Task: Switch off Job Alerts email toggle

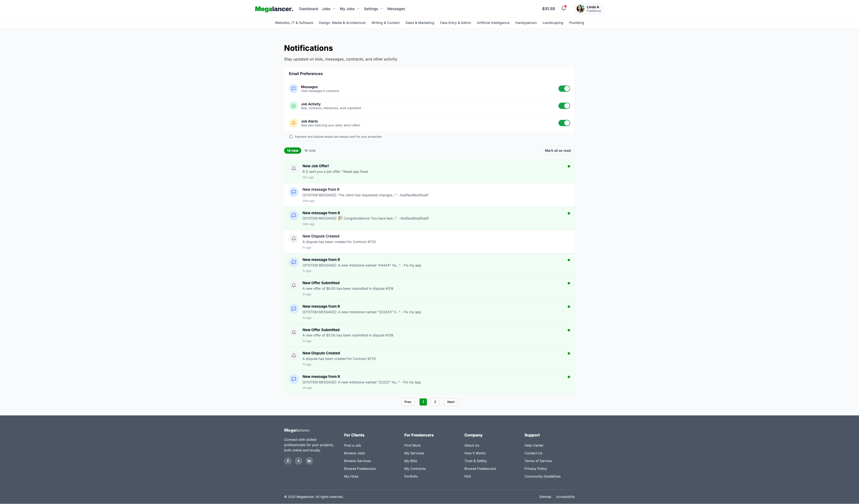Action: pos(564,123)
